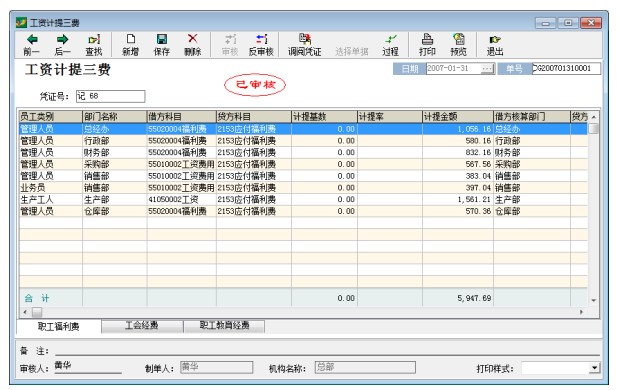The width and height of the screenshot is (617, 390).
Task: Save the document with 保存
Action: [x=162, y=45]
